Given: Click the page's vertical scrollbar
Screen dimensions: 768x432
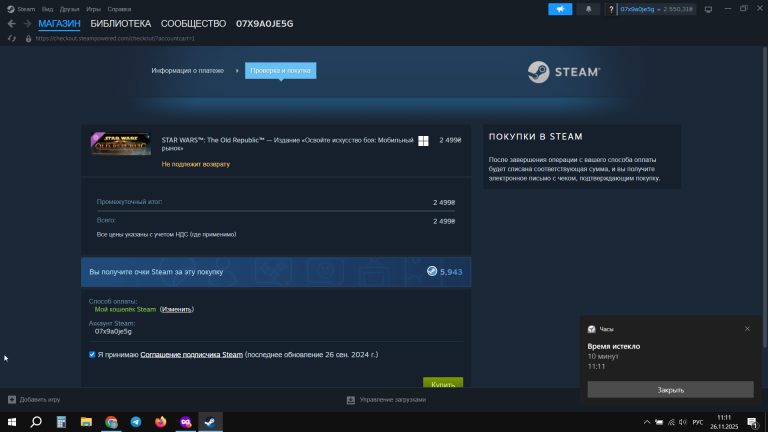Looking at the screenshot, I should pyautogui.click(x=765, y=196).
